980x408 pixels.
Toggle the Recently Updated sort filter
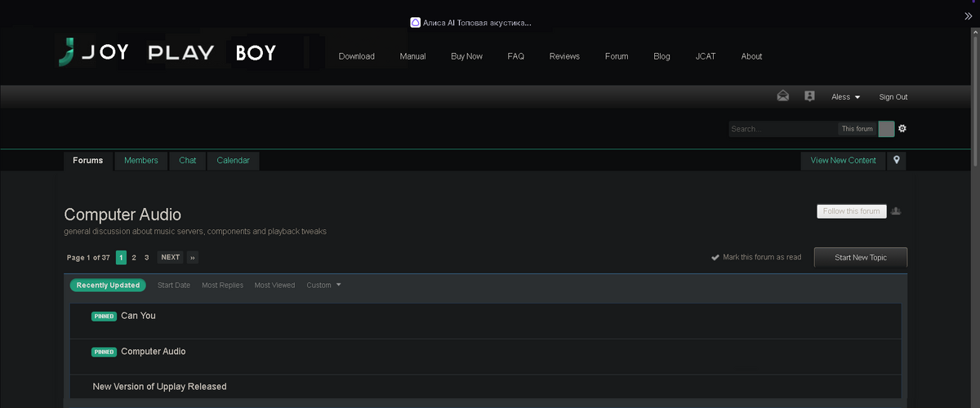tap(108, 286)
